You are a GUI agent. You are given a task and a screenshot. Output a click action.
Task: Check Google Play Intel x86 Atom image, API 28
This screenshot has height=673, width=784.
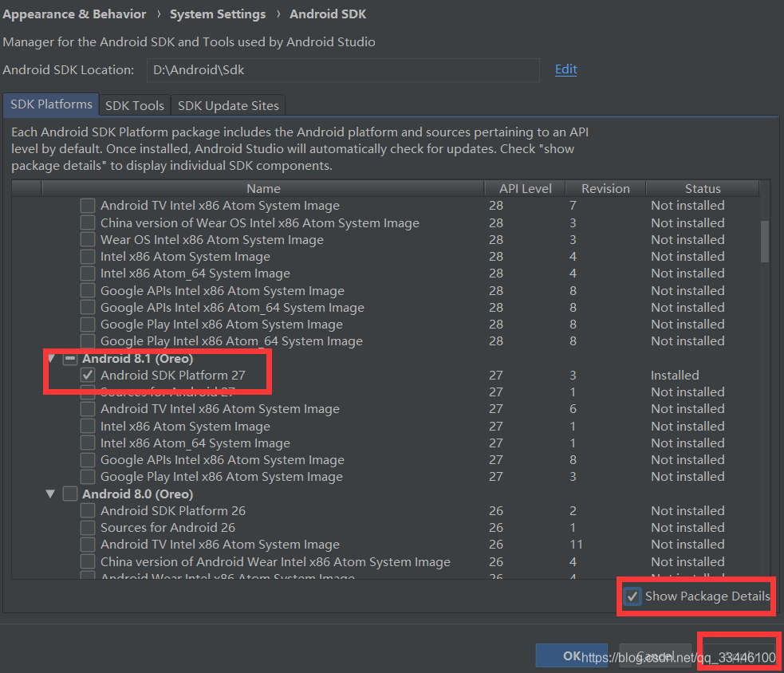pyautogui.click(x=88, y=324)
